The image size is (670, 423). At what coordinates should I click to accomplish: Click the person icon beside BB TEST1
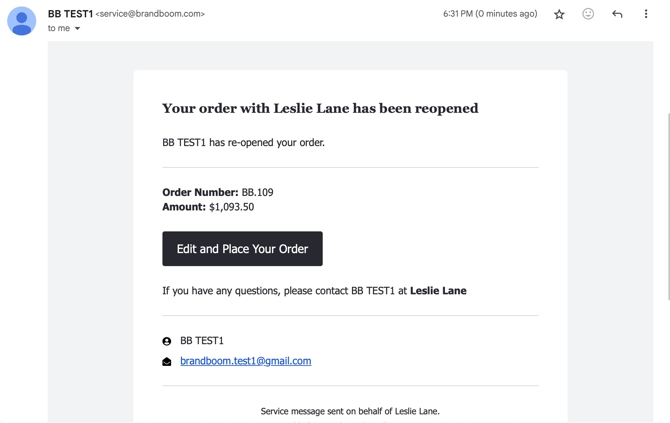click(167, 341)
